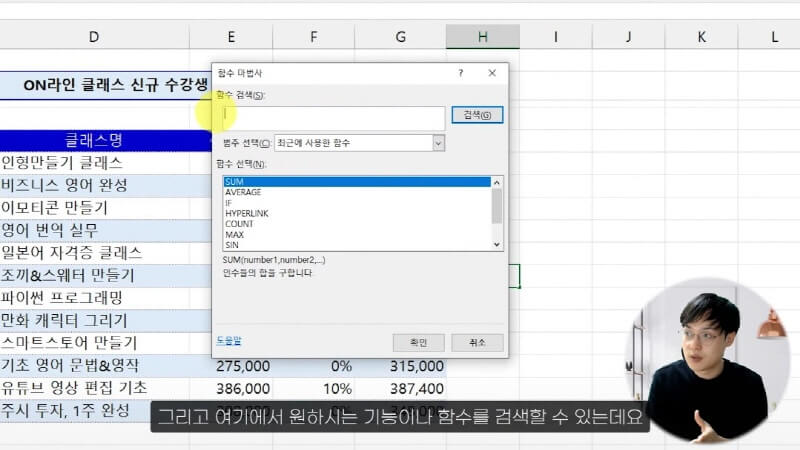Select AVERAGE in the function list
Screen dimensions: 800x450
click(x=357, y=192)
